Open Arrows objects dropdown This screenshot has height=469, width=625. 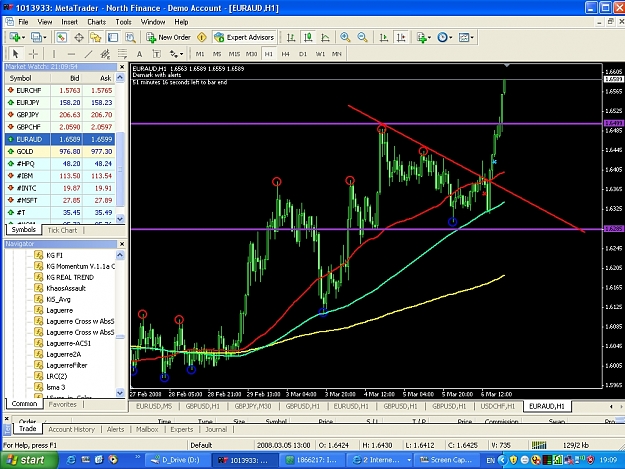click(x=176, y=54)
